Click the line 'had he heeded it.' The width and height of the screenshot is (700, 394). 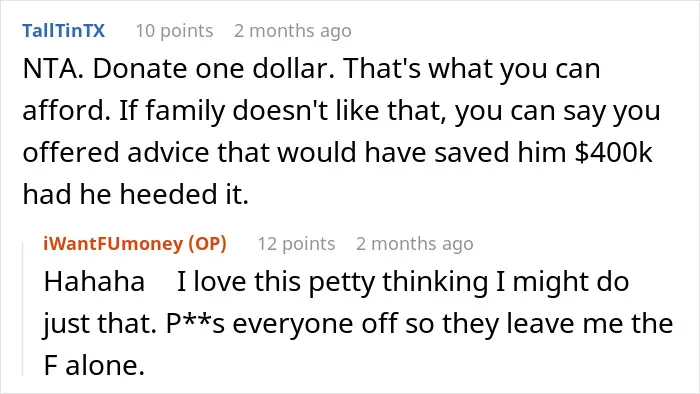(135, 195)
